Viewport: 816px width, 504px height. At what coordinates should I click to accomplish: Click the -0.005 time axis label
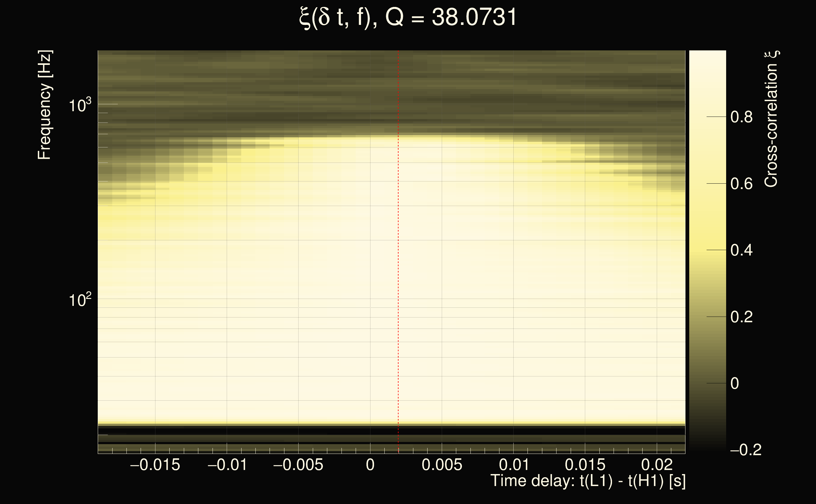(x=298, y=465)
